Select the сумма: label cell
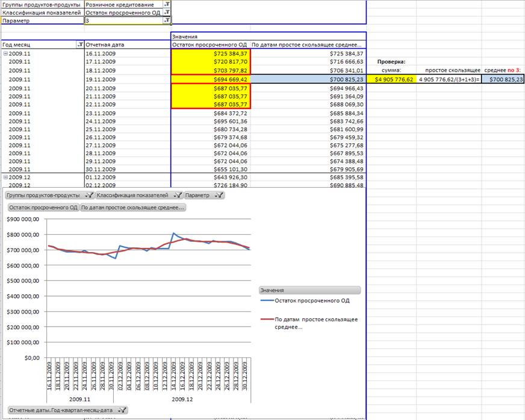Viewport: 525px width, 420px height. pos(391,70)
